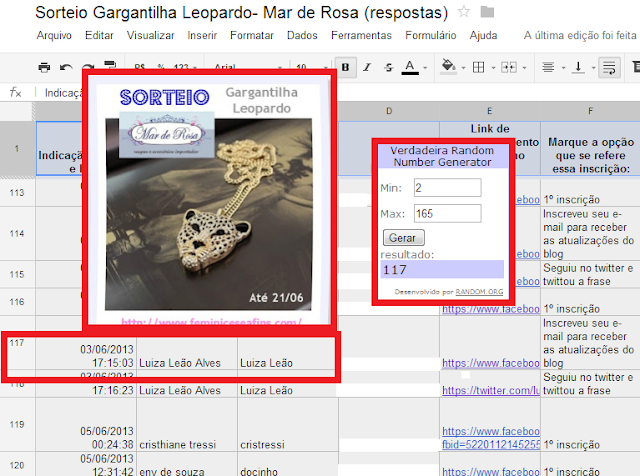
Task: Click the Mar de Rosa logo
Action: click(167, 135)
